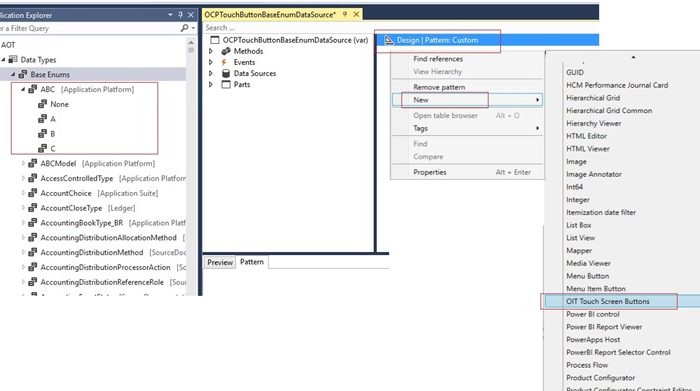Image resolution: width=700 pixels, height=391 pixels.
Task: Switch to the Pattern tab
Action: [252, 262]
